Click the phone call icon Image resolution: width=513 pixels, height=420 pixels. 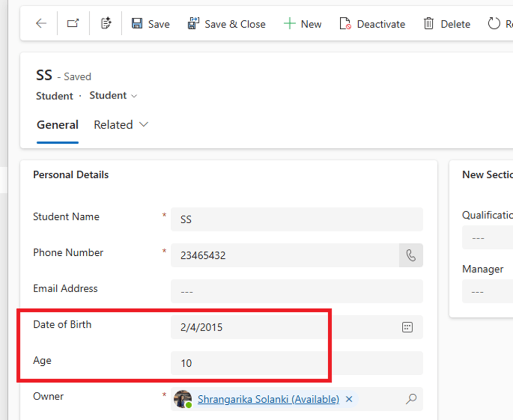point(411,255)
